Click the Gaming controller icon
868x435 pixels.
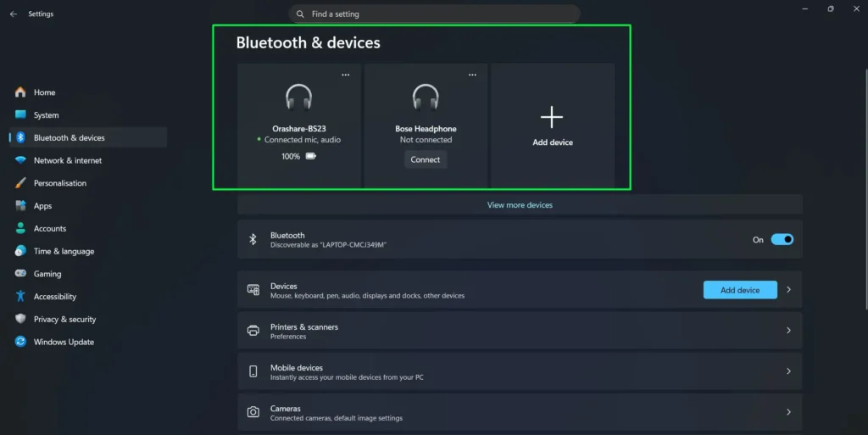point(20,273)
